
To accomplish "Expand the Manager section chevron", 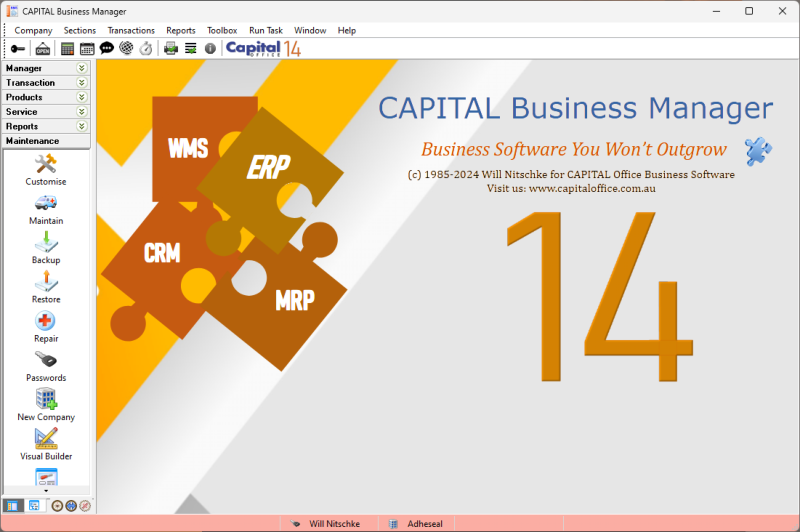I will point(82,68).
